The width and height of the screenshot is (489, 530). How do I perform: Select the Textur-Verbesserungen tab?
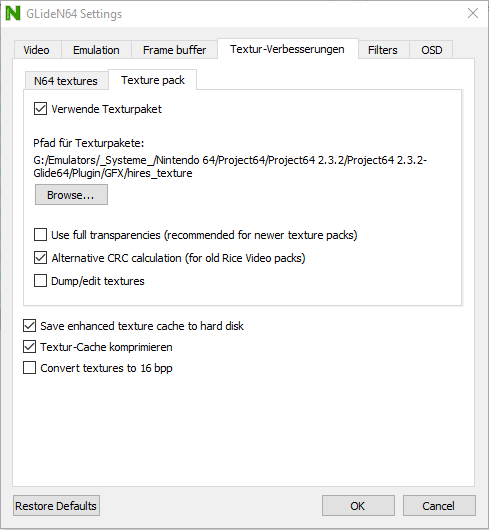tap(287, 49)
